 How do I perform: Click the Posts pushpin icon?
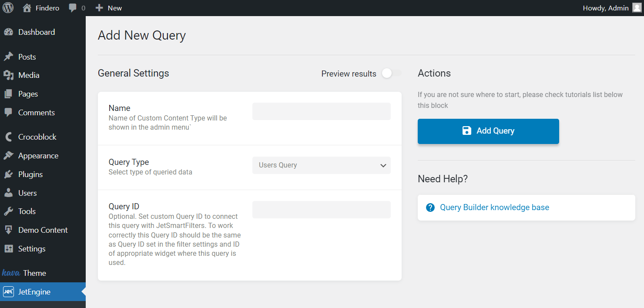click(8, 57)
